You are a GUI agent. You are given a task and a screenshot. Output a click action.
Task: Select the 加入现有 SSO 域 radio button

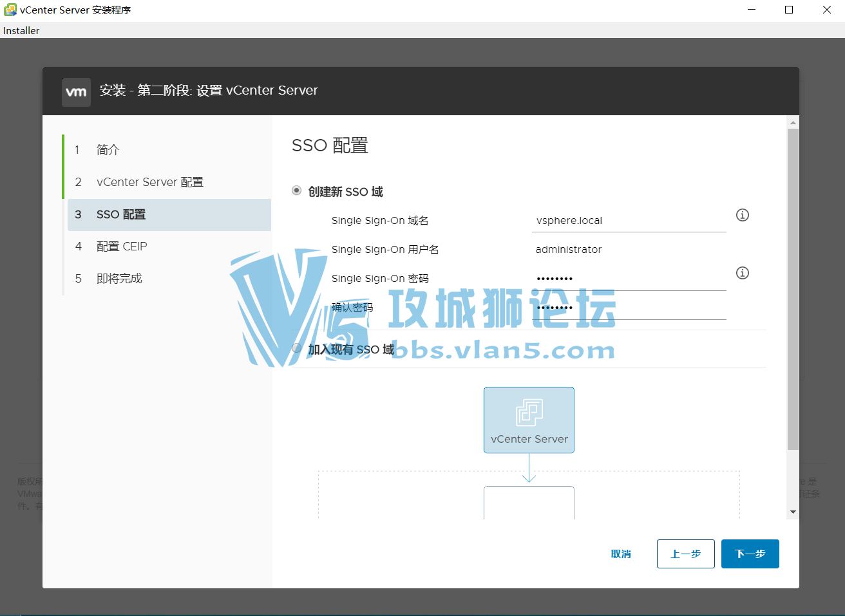296,348
